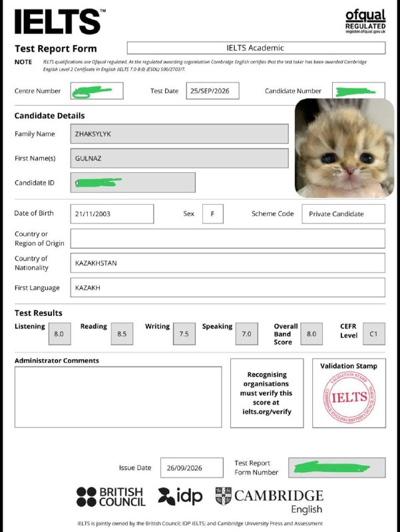Viewport: 400px width, 532px height.
Task: Click the Country or Region of Origin label
Action: 39,239
